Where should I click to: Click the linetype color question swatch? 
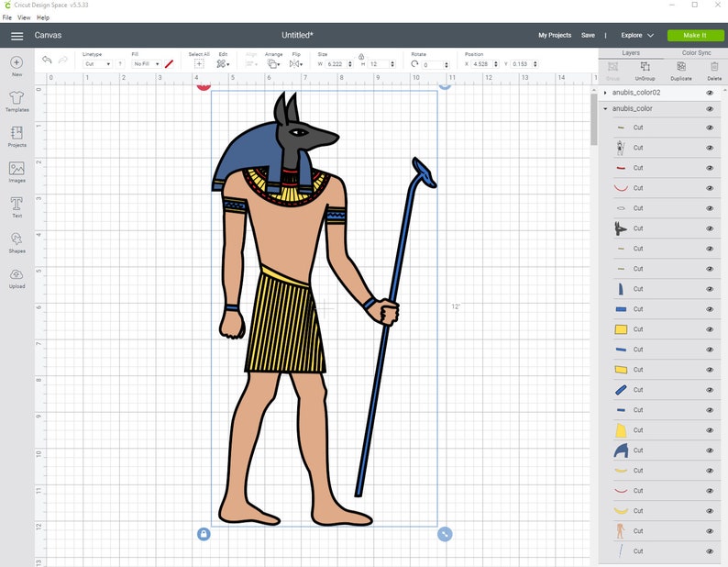coord(120,64)
